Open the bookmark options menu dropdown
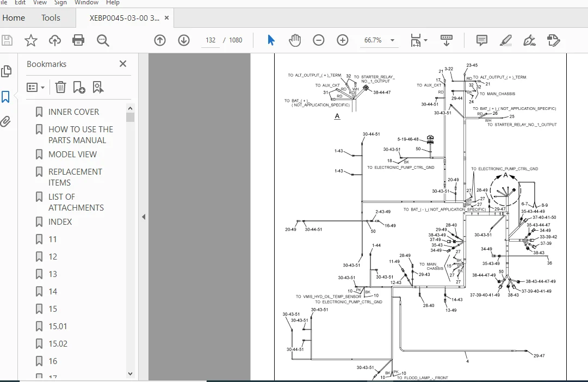This screenshot has height=382, width=588. [35, 88]
